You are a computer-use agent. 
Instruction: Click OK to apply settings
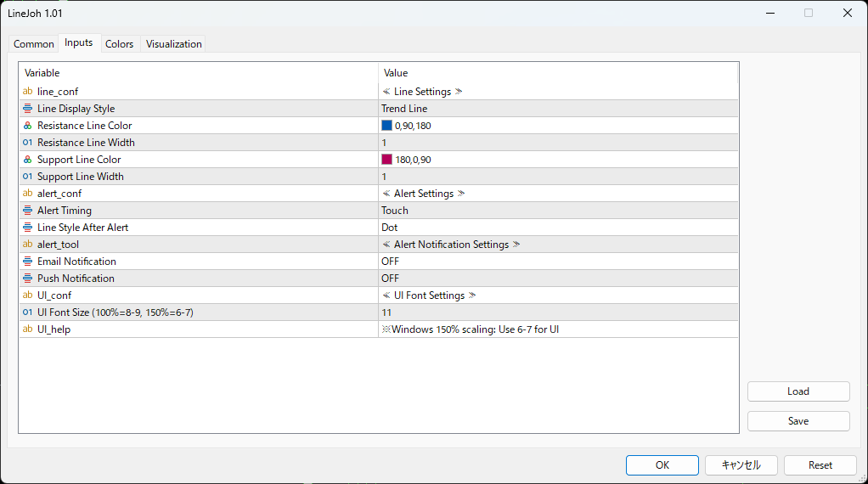pyautogui.click(x=662, y=465)
